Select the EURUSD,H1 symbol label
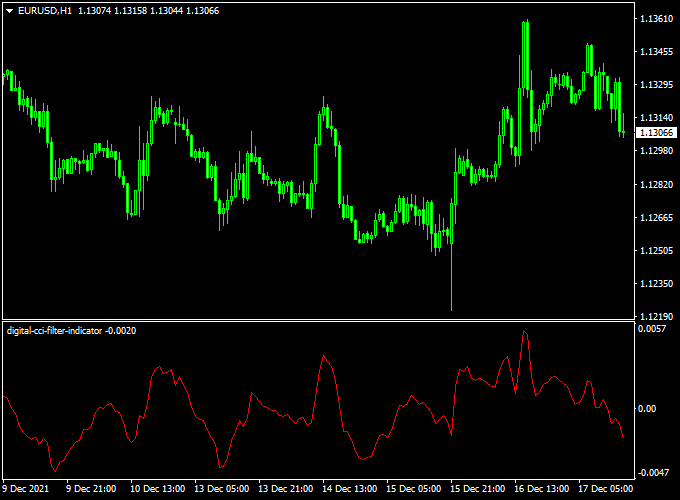The width and height of the screenshot is (680, 500). [45, 11]
